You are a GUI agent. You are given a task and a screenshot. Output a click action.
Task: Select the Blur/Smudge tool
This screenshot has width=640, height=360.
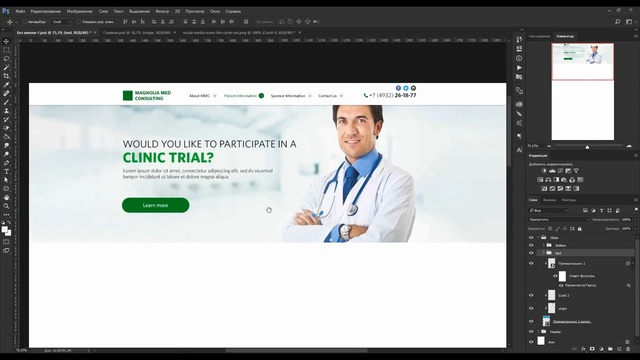click(6, 146)
